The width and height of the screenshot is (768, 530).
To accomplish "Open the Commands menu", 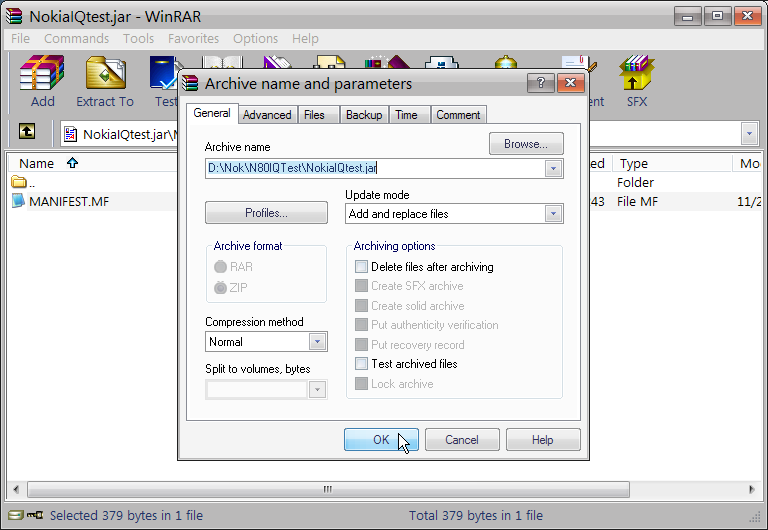I will click(x=76, y=38).
